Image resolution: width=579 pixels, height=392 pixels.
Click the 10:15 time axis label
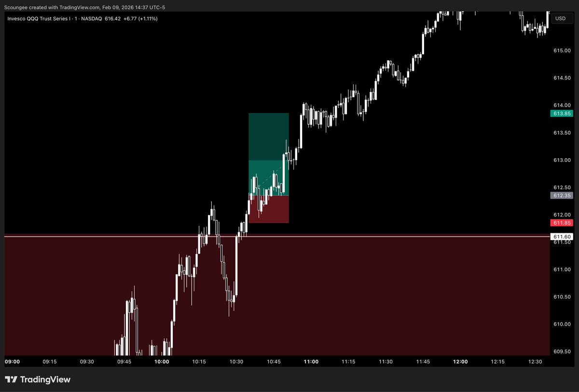click(x=199, y=362)
